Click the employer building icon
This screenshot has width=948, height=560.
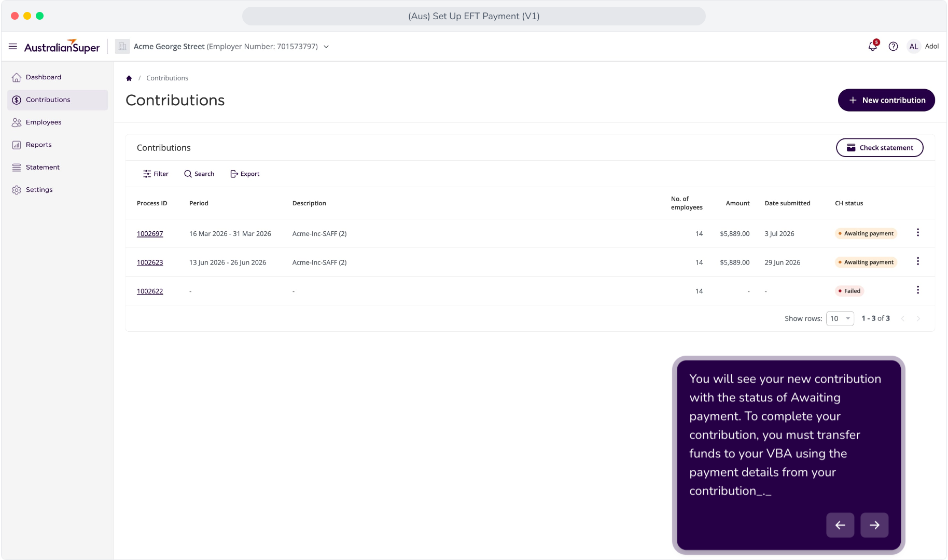pyautogui.click(x=122, y=47)
